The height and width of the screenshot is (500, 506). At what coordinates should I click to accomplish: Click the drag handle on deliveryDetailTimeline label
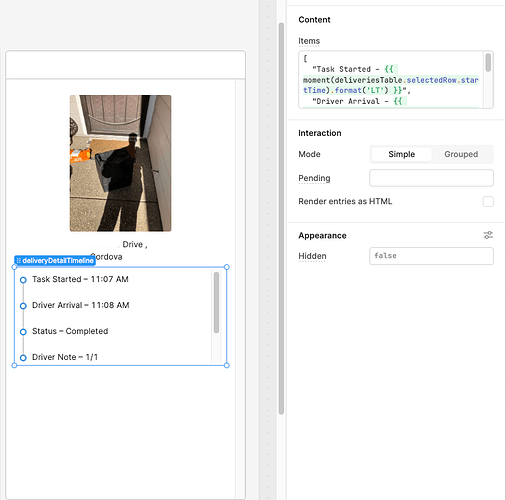coord(19,261)
